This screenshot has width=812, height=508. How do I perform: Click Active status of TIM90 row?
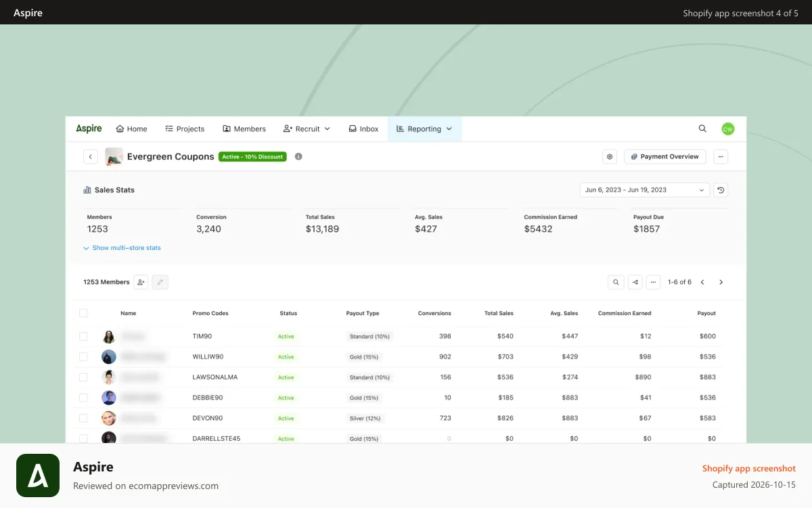pyautogui.click(x=286, y=337)
